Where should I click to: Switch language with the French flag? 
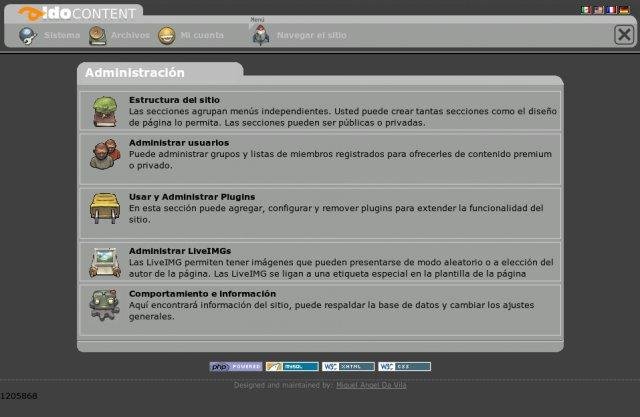pyautogui.click(x=611, y=10)
